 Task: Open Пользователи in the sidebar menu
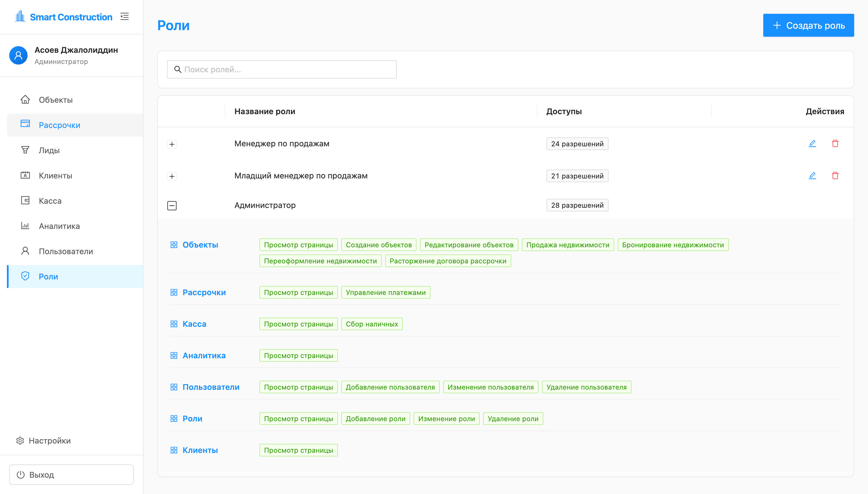75,251
